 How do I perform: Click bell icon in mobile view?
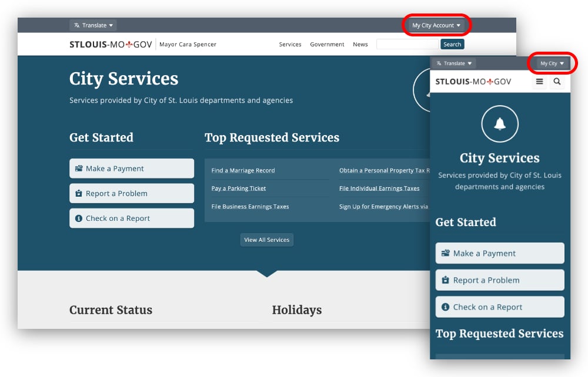click(x=499, y=124)
